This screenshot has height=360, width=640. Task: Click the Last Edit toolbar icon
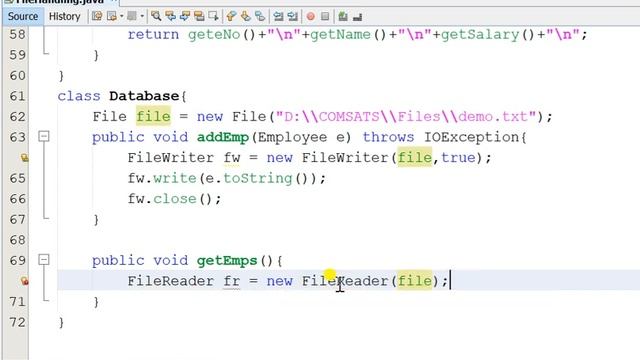click(97, 16)
